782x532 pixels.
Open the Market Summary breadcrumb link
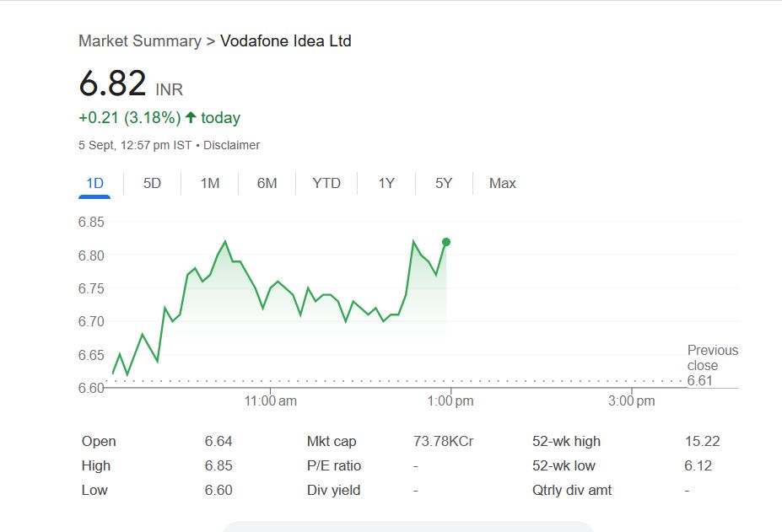pos(139,40)
